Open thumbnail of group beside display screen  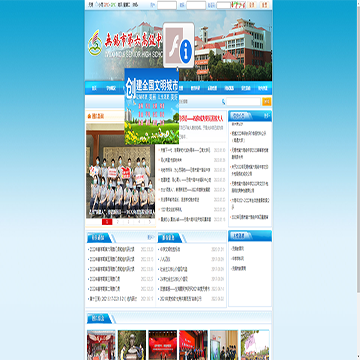click(x=224, y=345)
